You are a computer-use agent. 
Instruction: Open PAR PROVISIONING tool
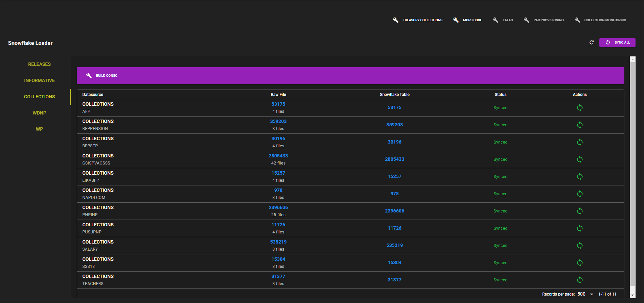pos(544,20)
